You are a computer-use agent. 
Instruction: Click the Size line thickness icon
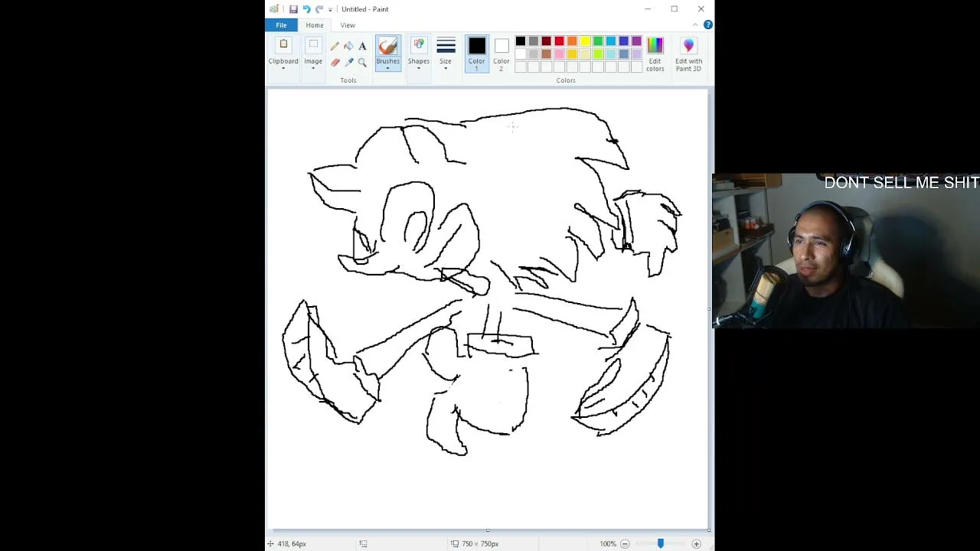tap(446, 46)
